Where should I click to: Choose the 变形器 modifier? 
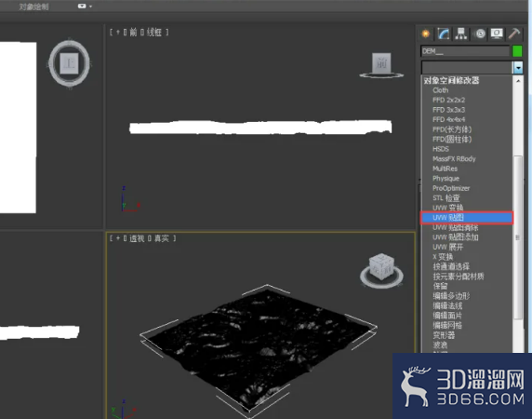pos(444,335)
